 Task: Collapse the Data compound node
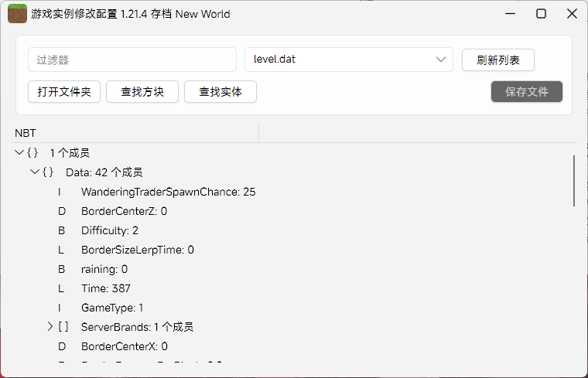pos(35,172)
